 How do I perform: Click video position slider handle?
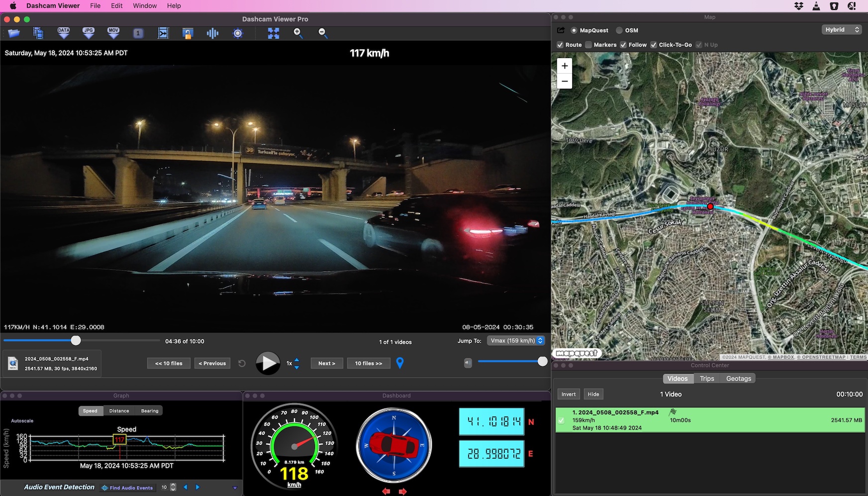[76, 341]
